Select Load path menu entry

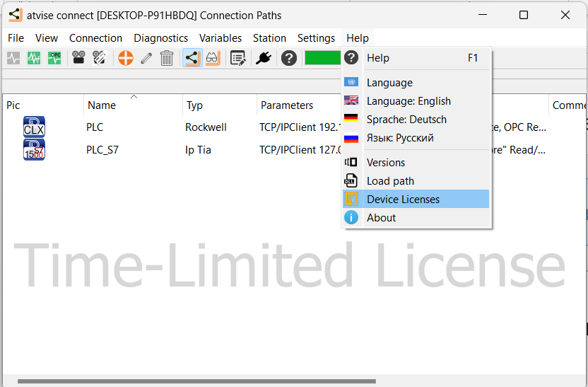point(416,180)
